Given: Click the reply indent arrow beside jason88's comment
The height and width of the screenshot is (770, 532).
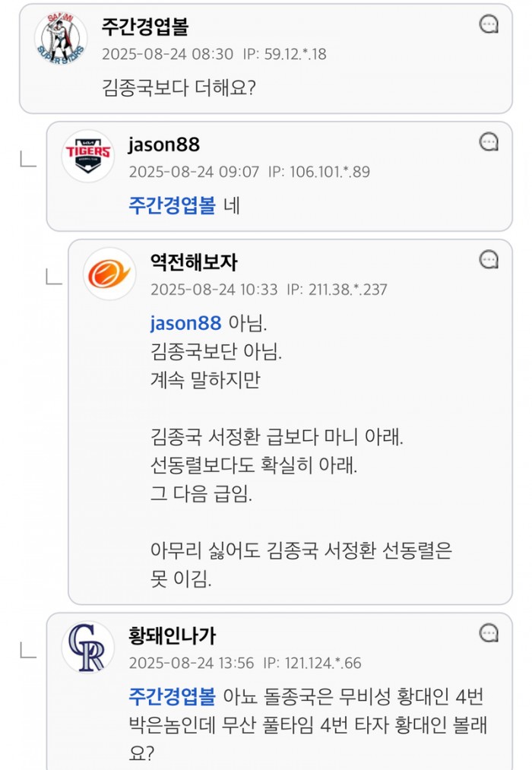Looking at the screenshot, I should [28, 158].
